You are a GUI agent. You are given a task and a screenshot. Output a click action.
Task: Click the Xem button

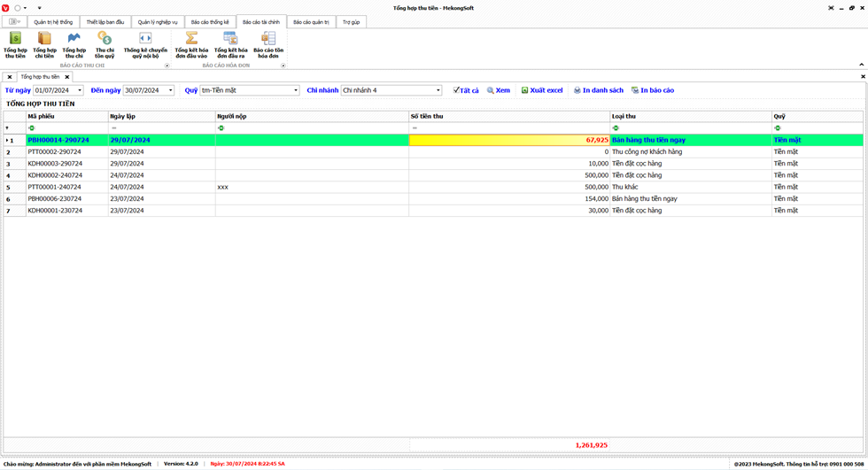click(498, 90)
